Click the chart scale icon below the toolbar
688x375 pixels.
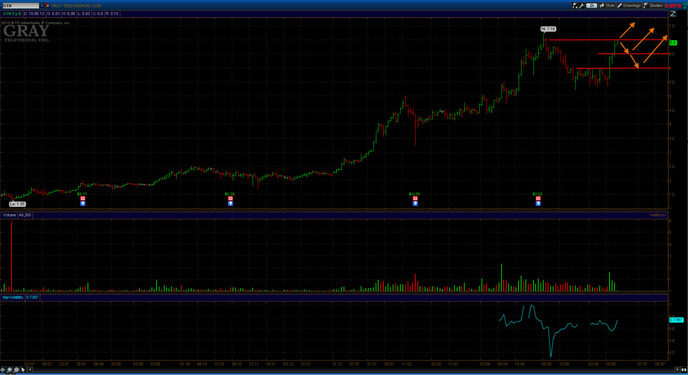pyautogui.click(x=673, y=14)
